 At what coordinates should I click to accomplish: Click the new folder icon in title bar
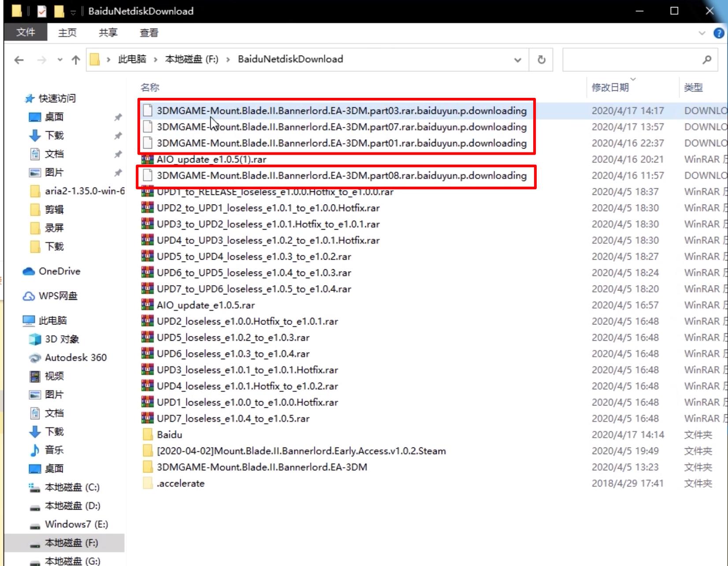tap(59, 11)
